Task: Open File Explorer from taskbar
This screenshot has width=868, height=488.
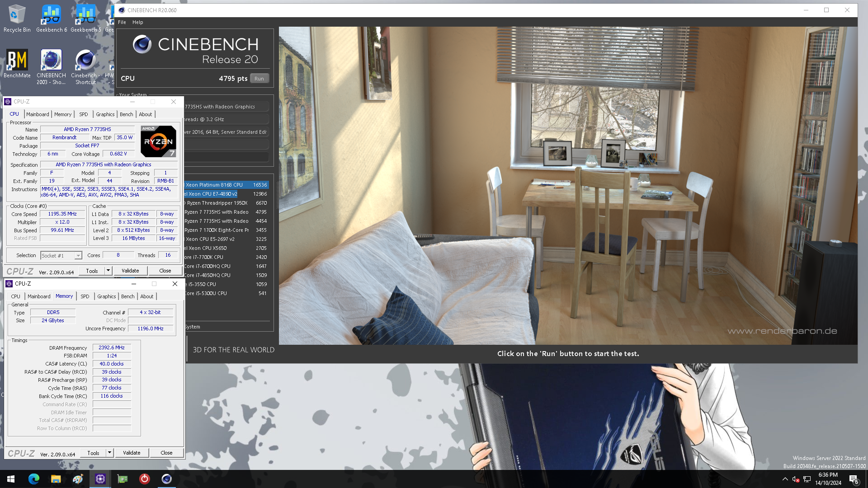Action: coord(56,479)
